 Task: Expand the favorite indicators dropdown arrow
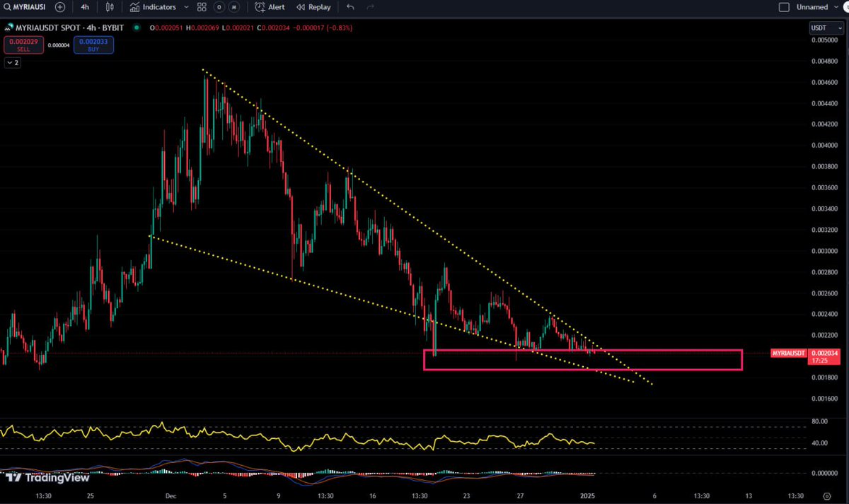pyautogui.click(x=186, y=7)
